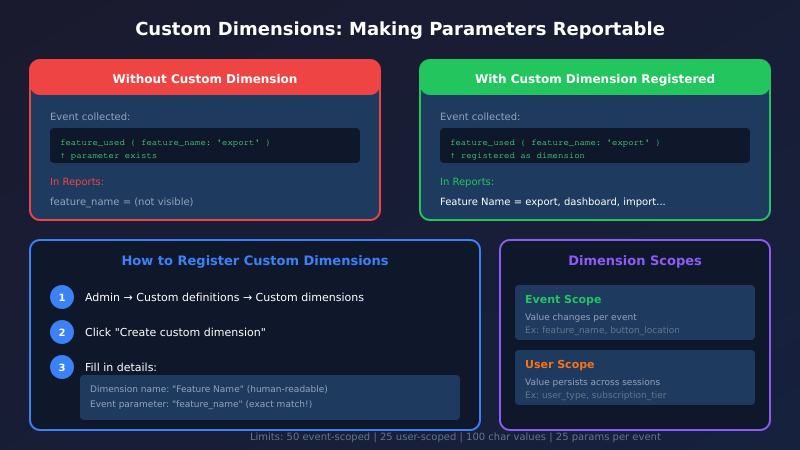Click the 'Fill in details:' step text
This screenshot has height=450, width=800.
pyautogui.click(x=120, y=367)
